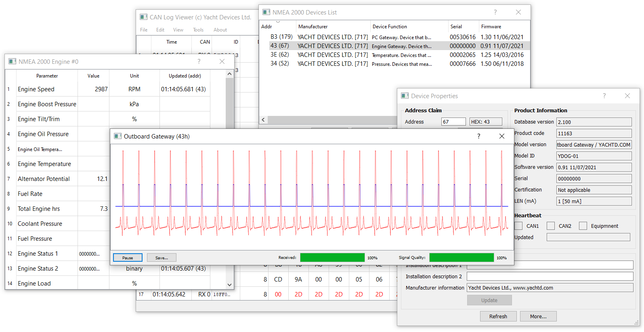Select the Total Engine hrs row
This screenshot has width=644, height=332.
click(x=57, y=208)
